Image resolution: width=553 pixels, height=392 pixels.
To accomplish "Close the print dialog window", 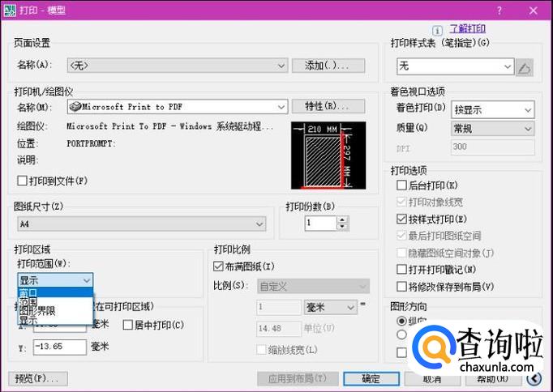I will 534,11.
